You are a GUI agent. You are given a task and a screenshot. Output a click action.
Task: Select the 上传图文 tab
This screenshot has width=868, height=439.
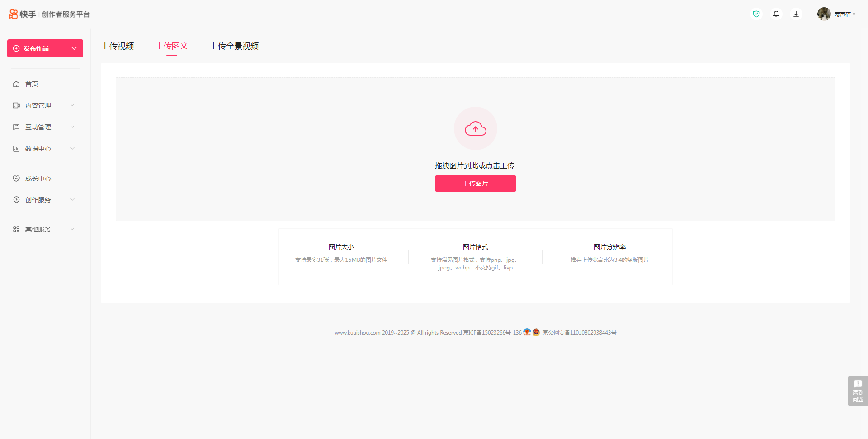(172, 46)
